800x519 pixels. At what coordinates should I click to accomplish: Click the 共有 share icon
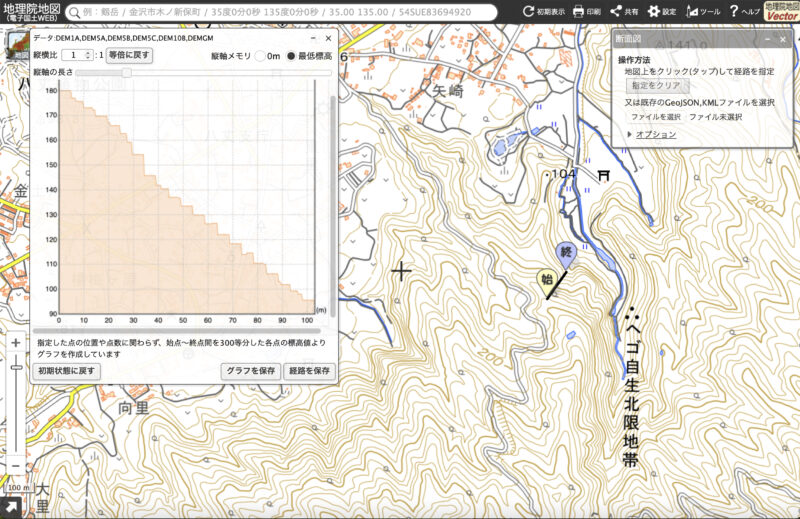coord(624,12)
